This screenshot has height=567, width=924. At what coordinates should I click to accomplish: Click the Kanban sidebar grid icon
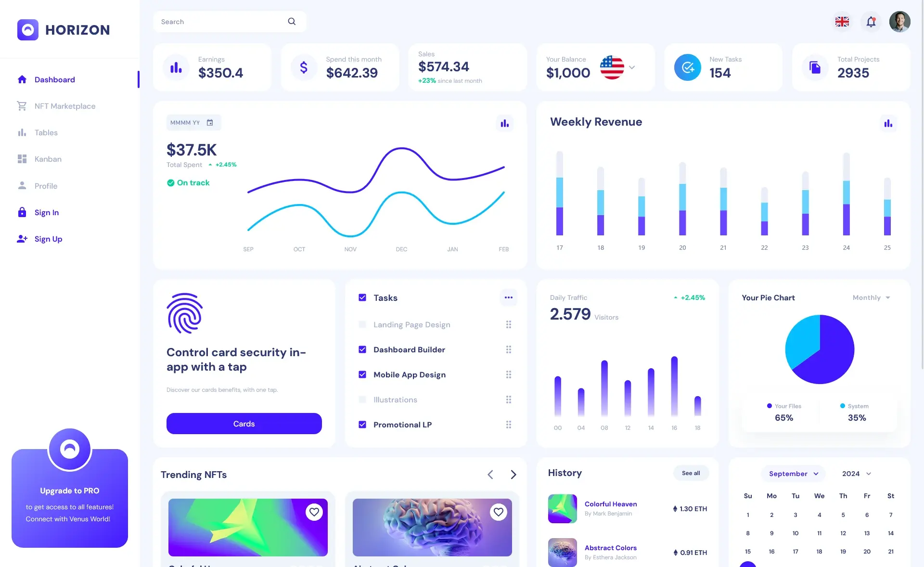(22, 159)
